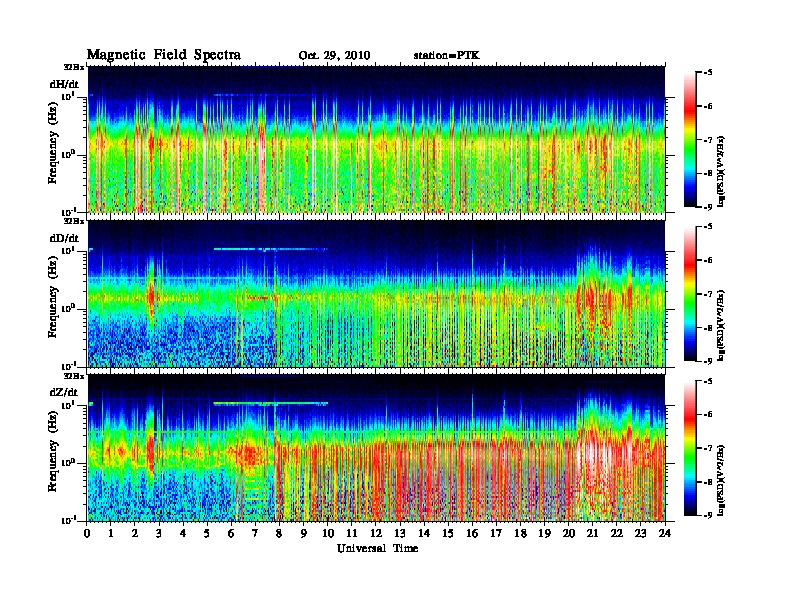Select the "dH/dt" panel label

(64, 83)
